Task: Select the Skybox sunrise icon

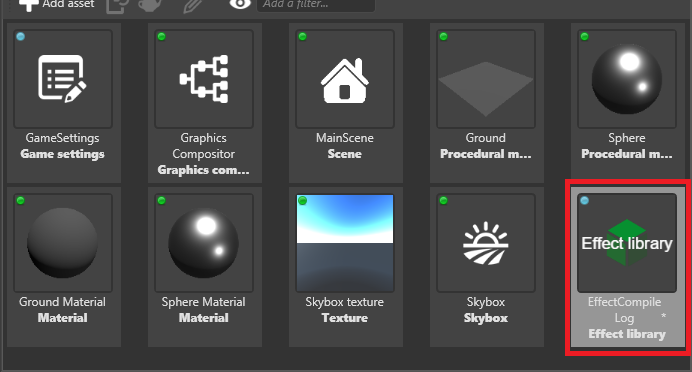Action: (x=486, y=243)
